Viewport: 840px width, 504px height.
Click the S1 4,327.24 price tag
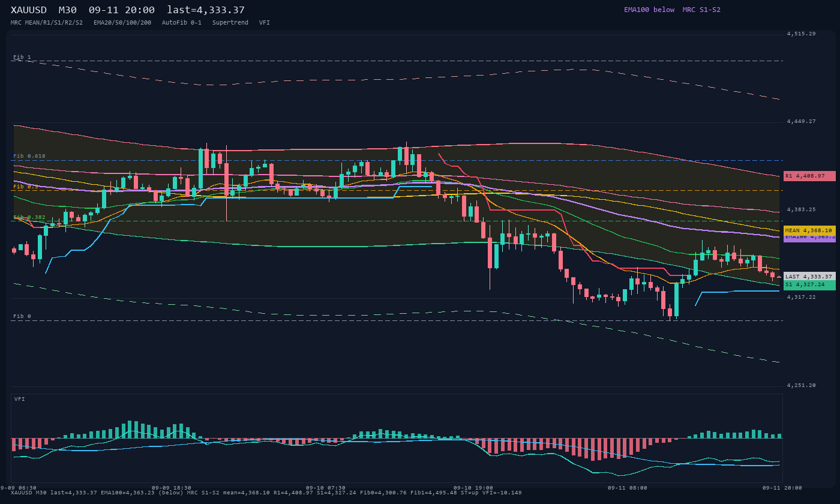click(x=809, y=284)
